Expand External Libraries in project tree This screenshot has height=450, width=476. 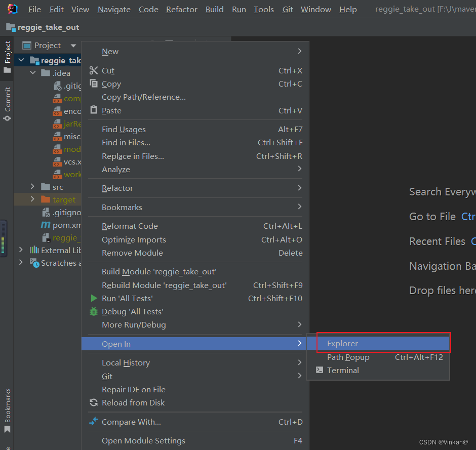21,250
